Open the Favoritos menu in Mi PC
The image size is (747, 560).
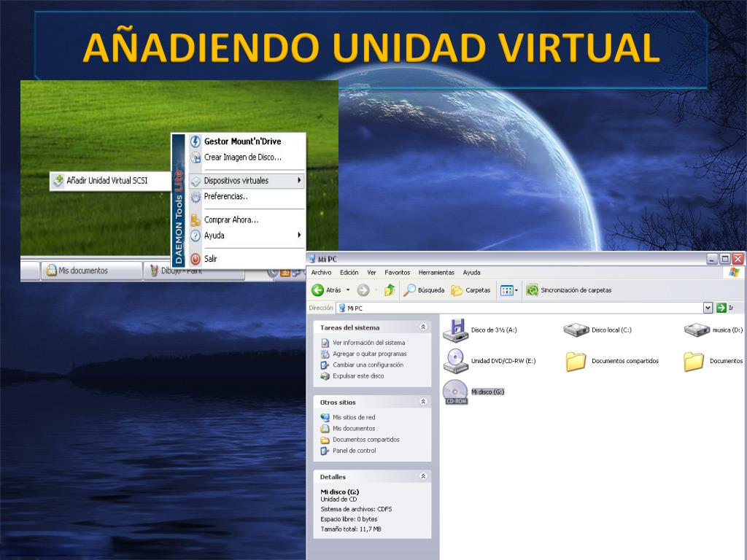398,273
